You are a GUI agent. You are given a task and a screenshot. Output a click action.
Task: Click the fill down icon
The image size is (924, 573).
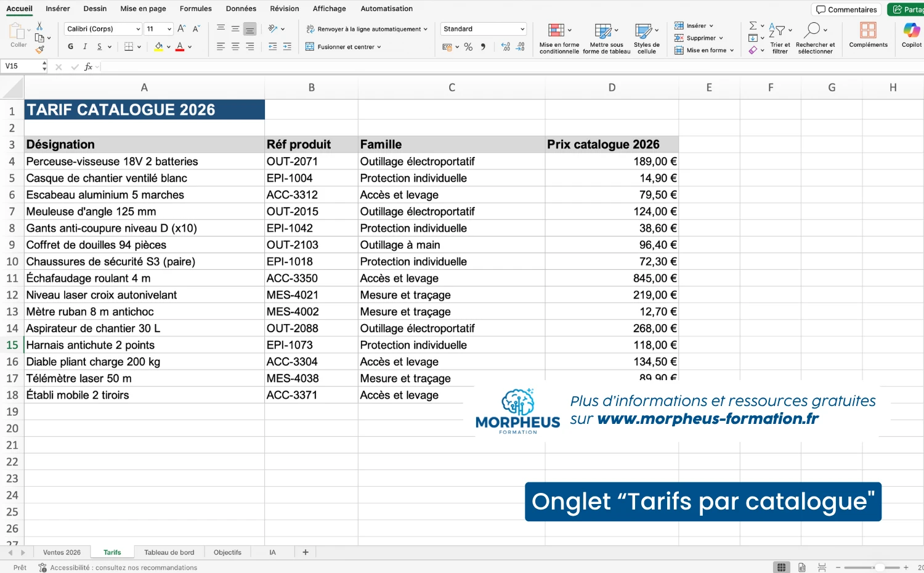[x=753, y=38]
